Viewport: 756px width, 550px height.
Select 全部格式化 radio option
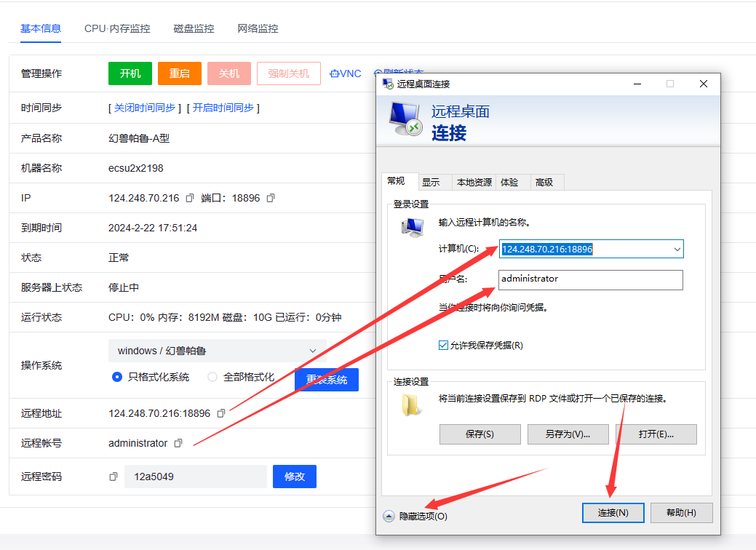212,377
